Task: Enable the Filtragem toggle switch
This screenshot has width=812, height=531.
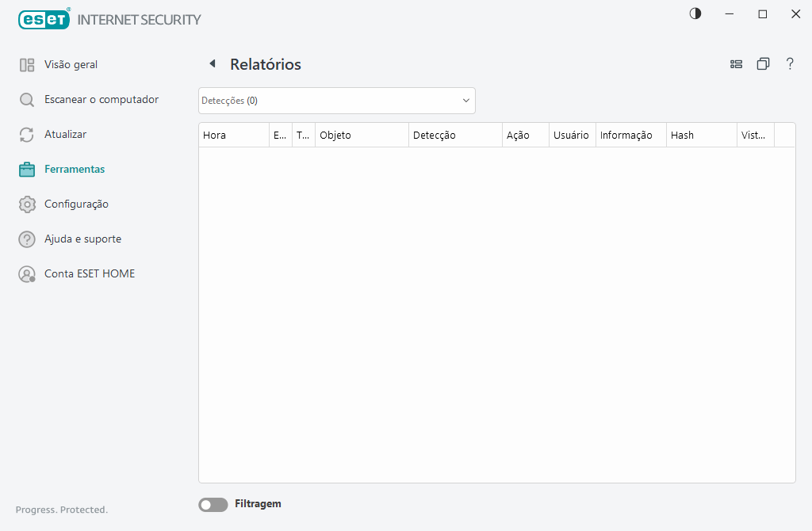Action: (x=213, y=505)
